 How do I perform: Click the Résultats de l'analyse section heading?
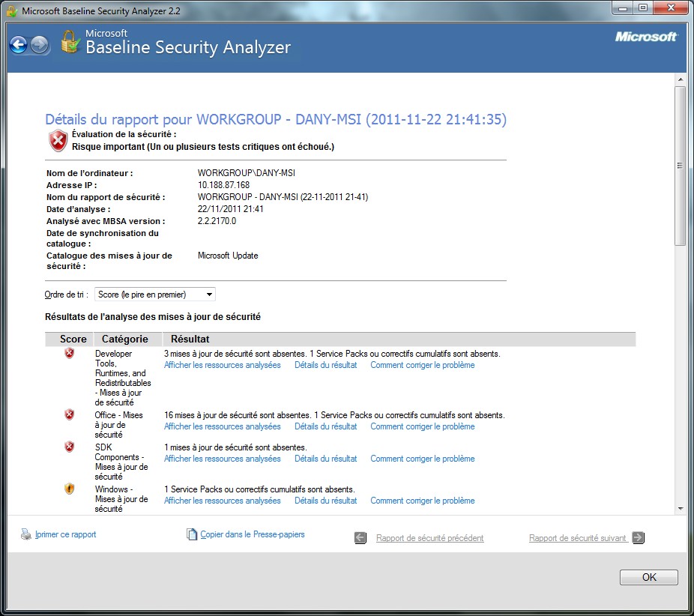tap(153, 317)
